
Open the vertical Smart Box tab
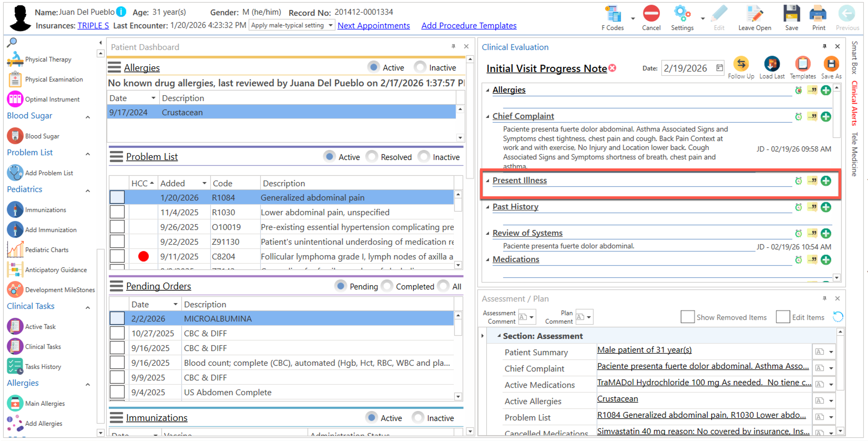point(854,57)
